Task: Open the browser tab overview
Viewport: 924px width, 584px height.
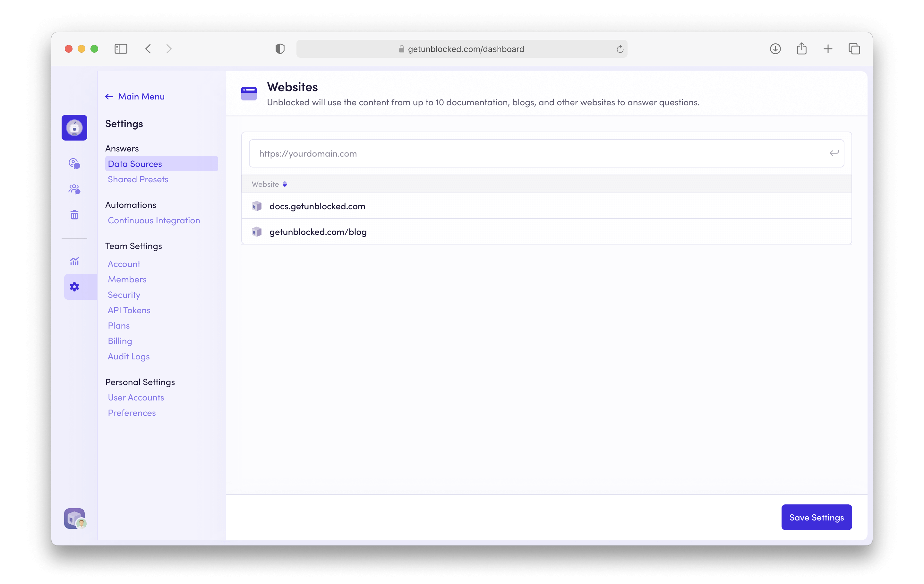Action: [854, 49]
